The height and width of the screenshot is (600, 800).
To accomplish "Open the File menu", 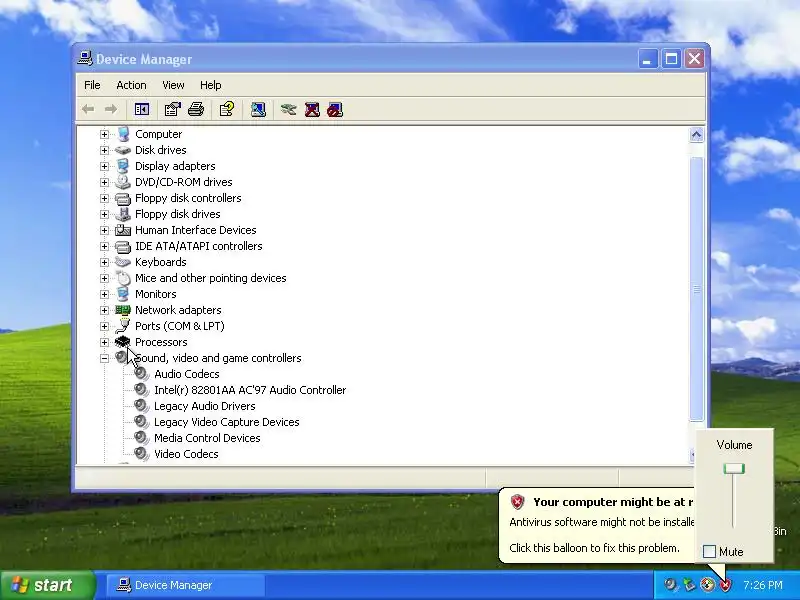I will tap(92, 85).
